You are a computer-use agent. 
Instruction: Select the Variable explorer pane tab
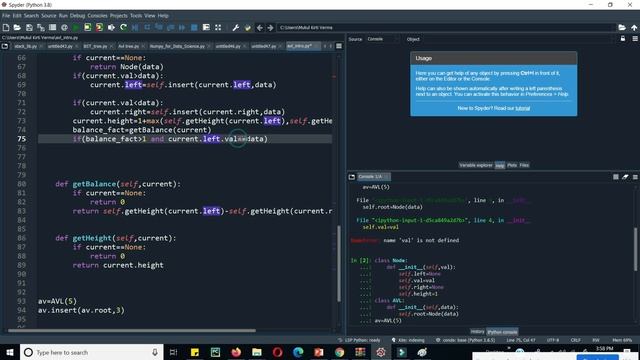click(476, 165)
